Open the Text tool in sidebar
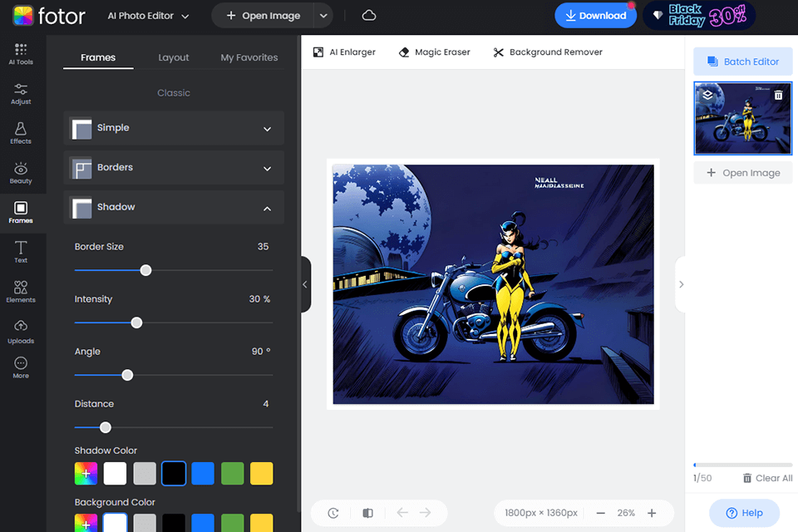Viewport: 798px width, 532px height. (20, 253)
